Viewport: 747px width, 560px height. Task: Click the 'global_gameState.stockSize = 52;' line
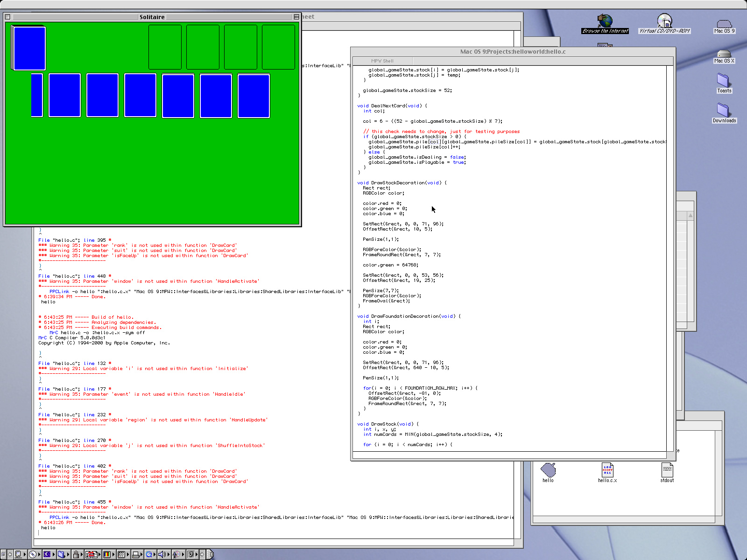coord(407,91)
